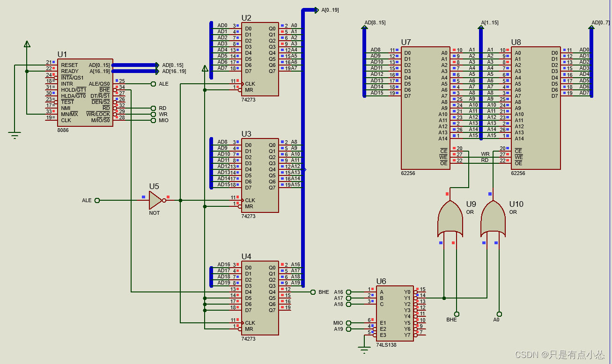
Task: Click the NOT label under U5
Action: (154, 213)
